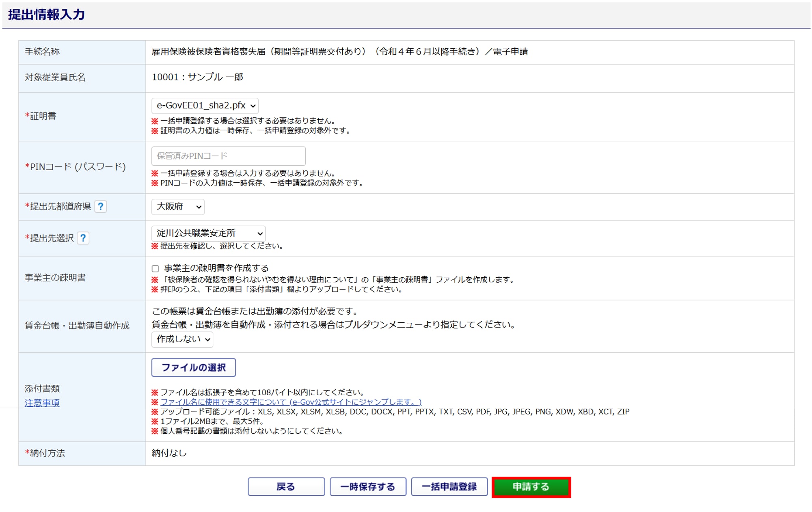Click the green 申請する button
Screen dimensions: 812x512
click(x=531, y=487)
